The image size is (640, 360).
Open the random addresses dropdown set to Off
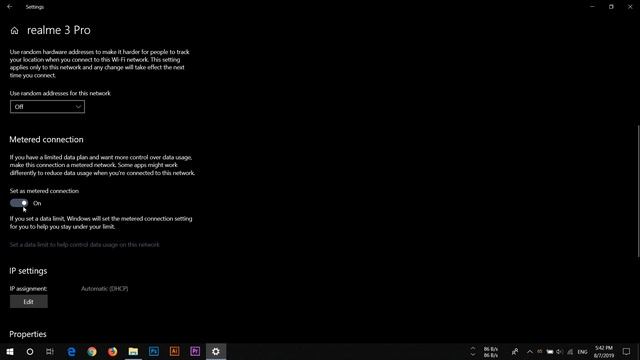coord(47,107)
